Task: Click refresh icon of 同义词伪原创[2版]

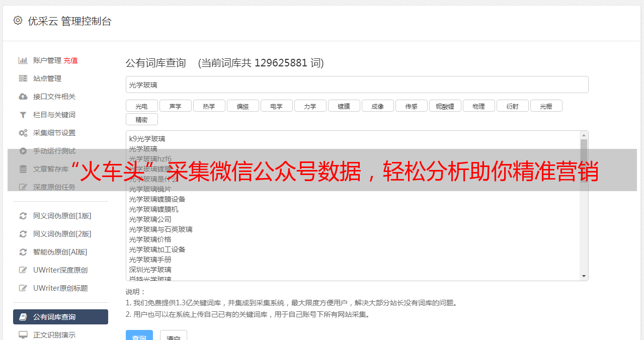Action: (x=23, y=234)
